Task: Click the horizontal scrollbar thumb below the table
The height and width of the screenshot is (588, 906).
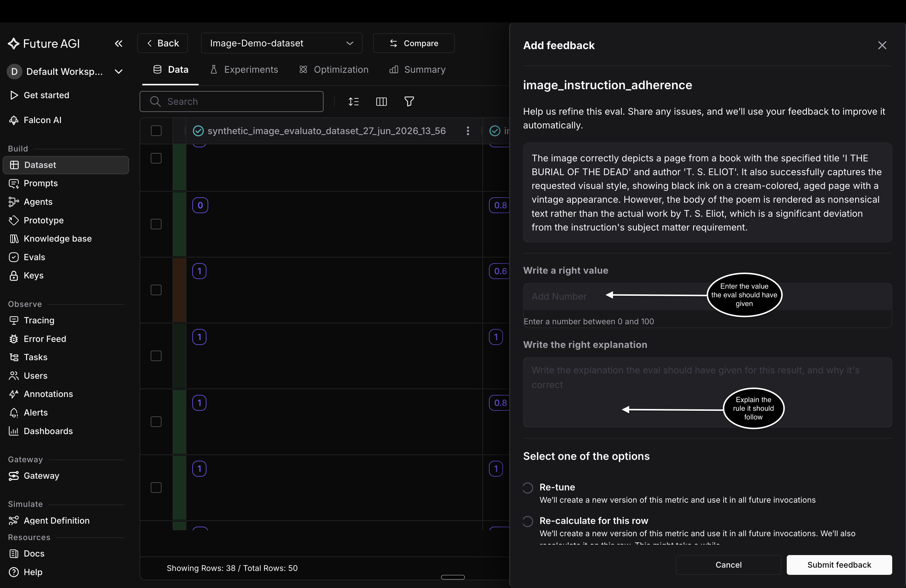Action: pos(453,577)
